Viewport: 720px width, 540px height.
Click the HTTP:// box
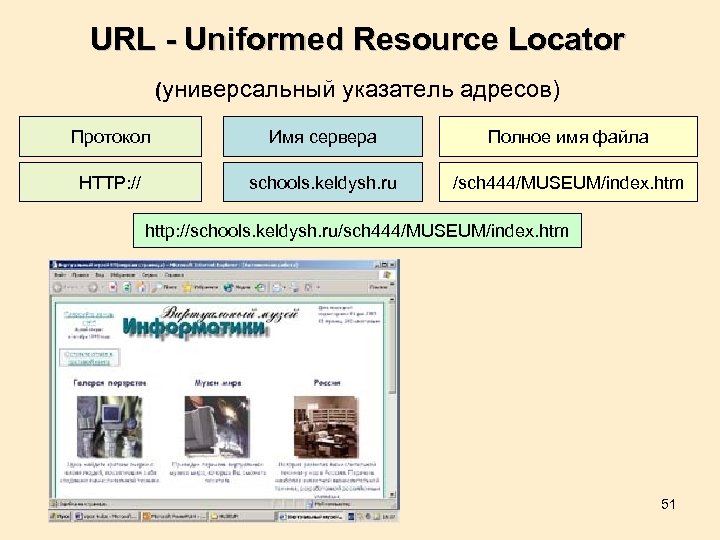coord(110,182)
